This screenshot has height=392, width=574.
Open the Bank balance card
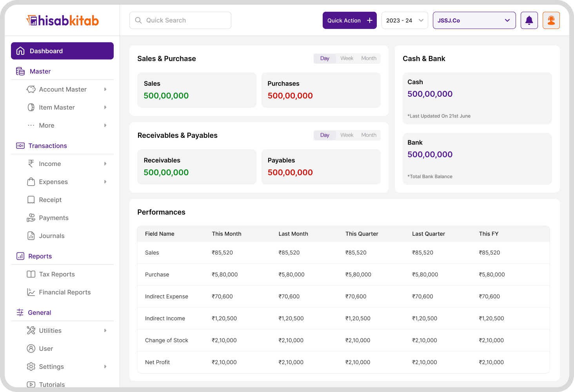point(477,159)
